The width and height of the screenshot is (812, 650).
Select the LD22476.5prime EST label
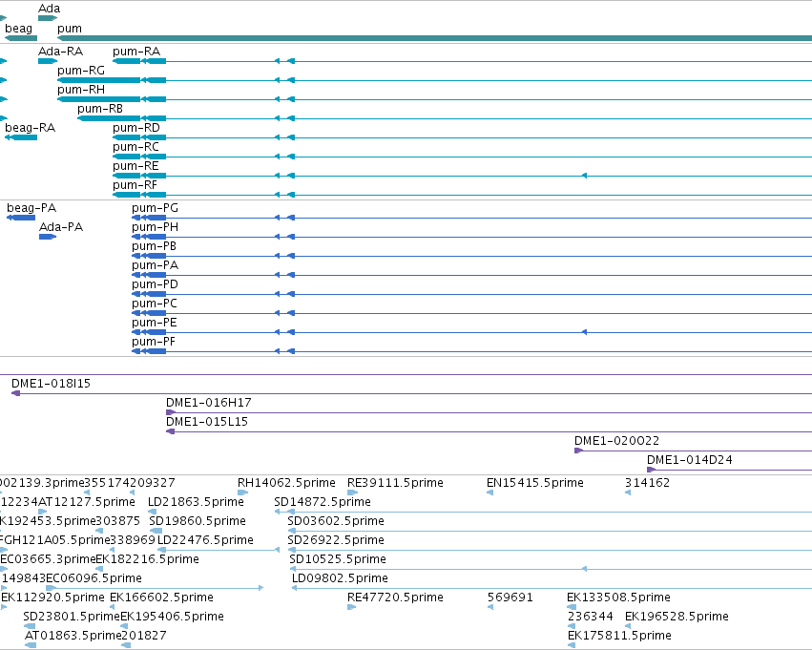pyautogui.click(x=205, y=541)
